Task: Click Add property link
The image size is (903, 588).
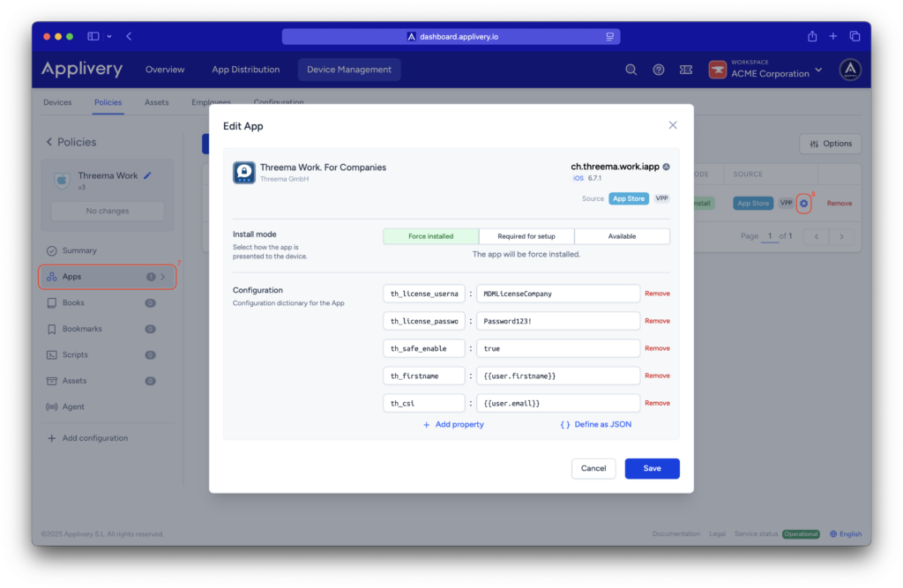Action: point(453,424)
